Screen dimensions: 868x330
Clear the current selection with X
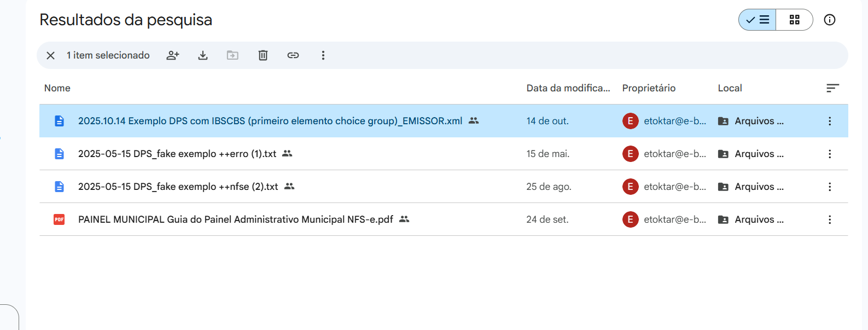(50, 55)
